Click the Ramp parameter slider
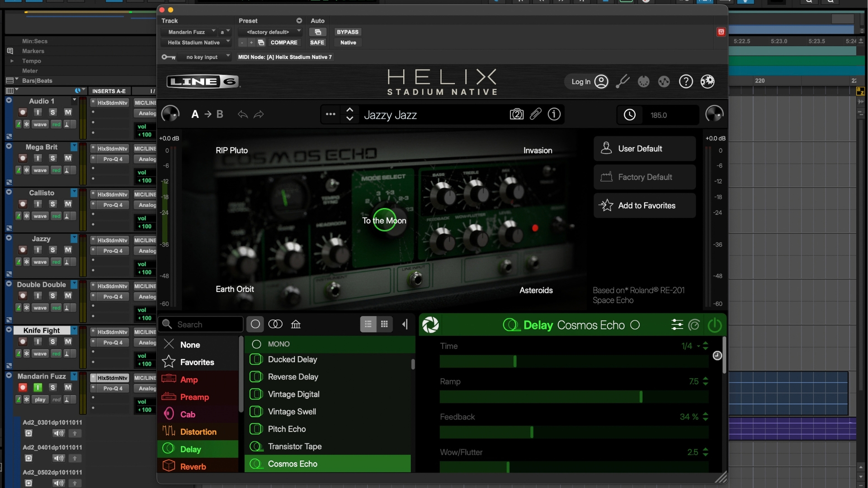 point(574,397)
